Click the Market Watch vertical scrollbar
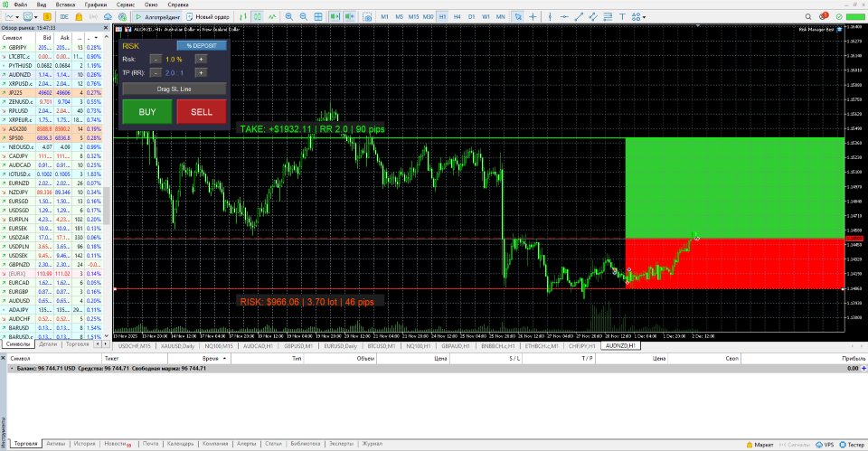868x451 pixels. click(108, 205)
